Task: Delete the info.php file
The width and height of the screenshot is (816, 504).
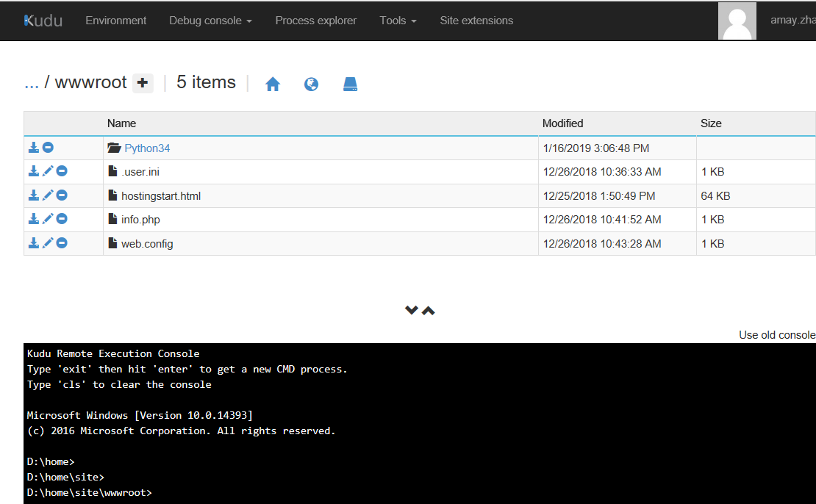Action: click(x=62, y=219)
